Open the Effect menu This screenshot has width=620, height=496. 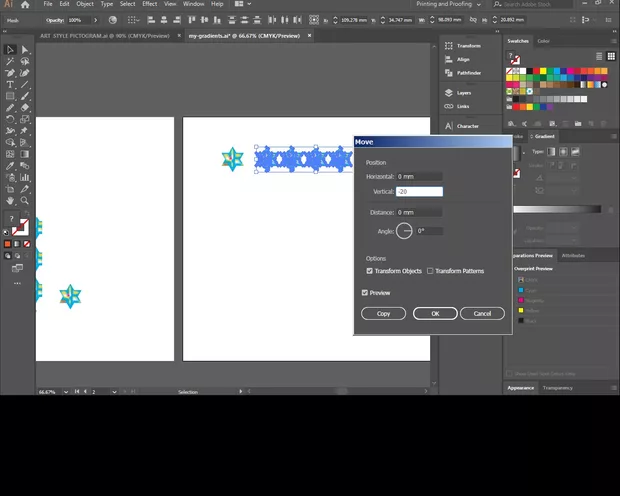tap(149, 4)
